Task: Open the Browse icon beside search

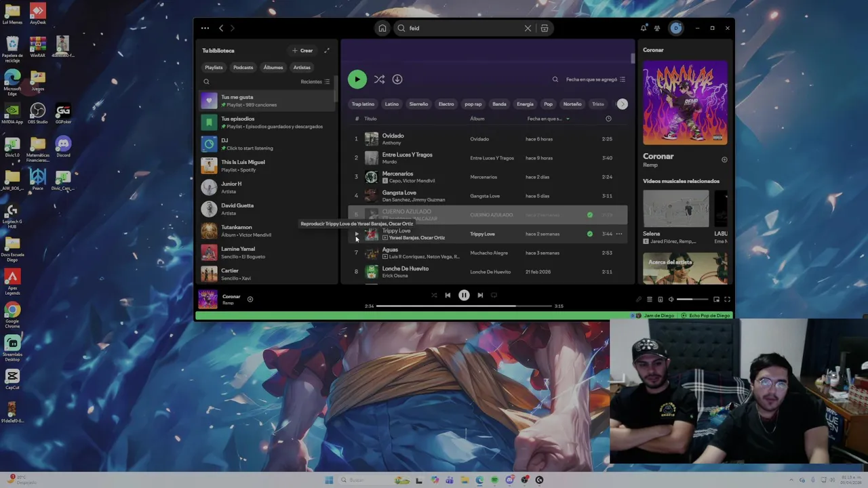Action: coord(545,28)
